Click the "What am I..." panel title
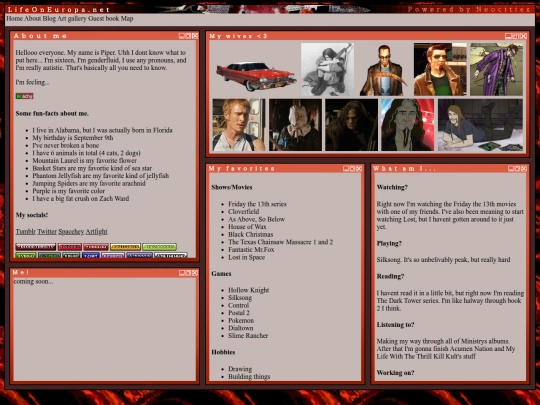The height and width of the screenshot is (405, 540). pyautogui.click(x=404, y=168)
